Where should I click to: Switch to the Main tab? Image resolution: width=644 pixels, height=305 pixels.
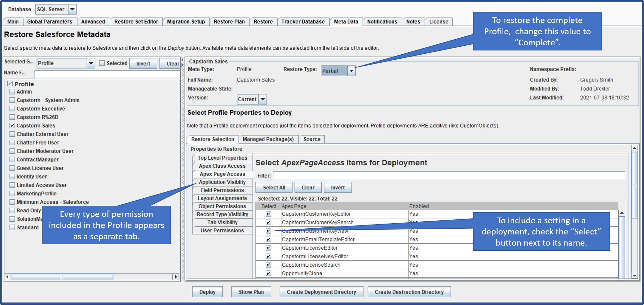point(13,22)
